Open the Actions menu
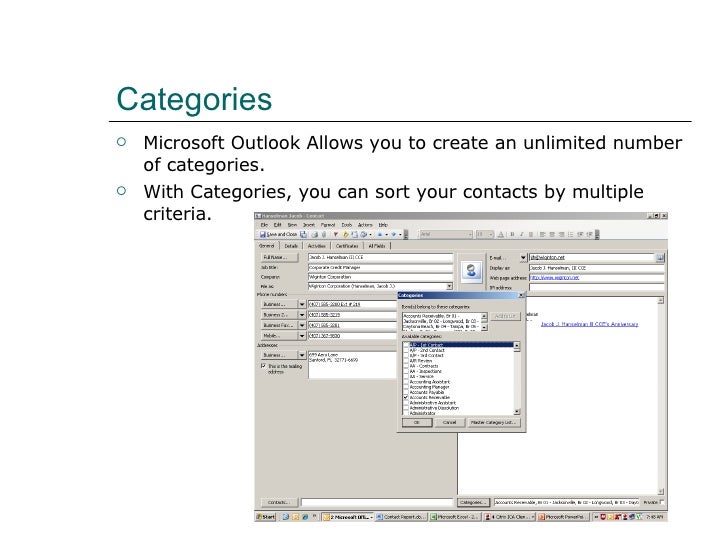Screen dimensions: 728x546 point(365,225)
